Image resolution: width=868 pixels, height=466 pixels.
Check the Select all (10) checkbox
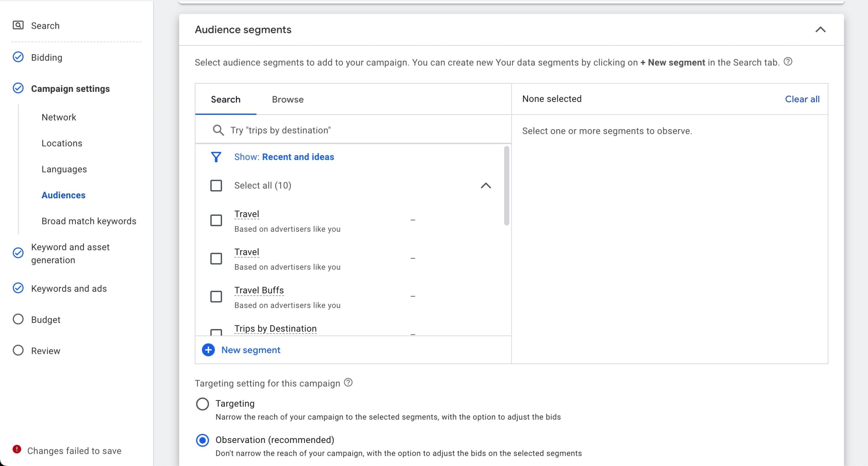(x=216, y=185)
